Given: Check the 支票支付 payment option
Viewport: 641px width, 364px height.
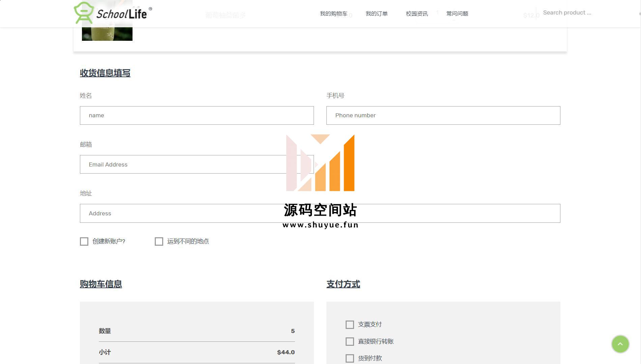Looking at the screenshot, I should pyautogui.click(x=350, y=325).
